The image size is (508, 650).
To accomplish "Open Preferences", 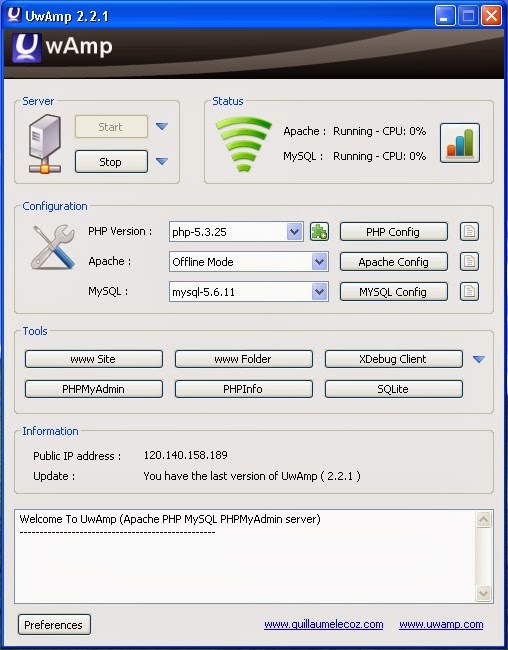I will point(54,624).
